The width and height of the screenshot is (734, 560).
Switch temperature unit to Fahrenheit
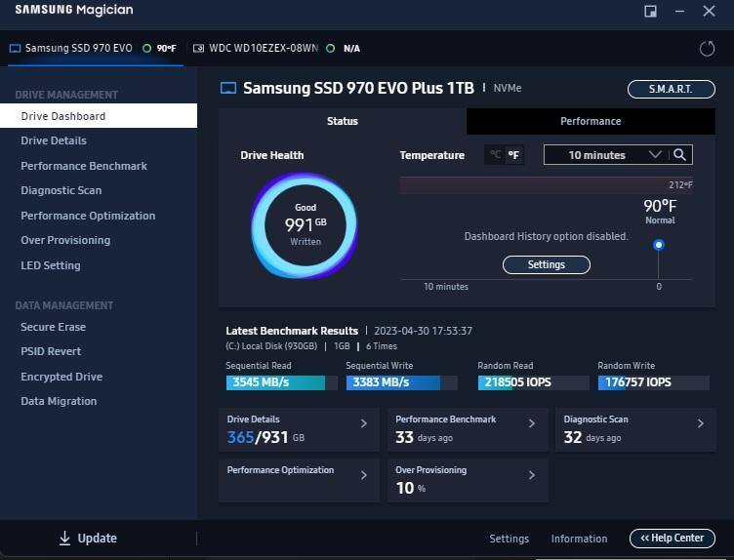coord(513,155)
